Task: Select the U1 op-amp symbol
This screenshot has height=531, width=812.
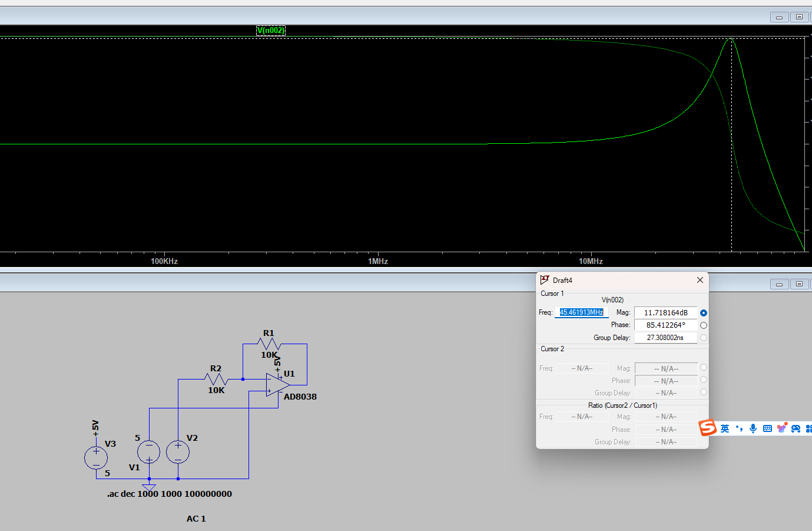Action: [277, 385]
